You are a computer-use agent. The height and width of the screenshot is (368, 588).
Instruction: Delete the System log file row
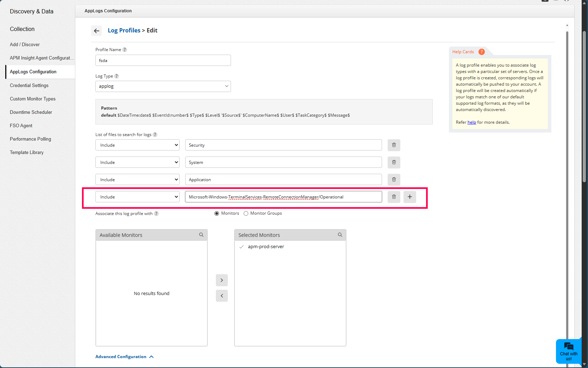click(x=394, y=162)
